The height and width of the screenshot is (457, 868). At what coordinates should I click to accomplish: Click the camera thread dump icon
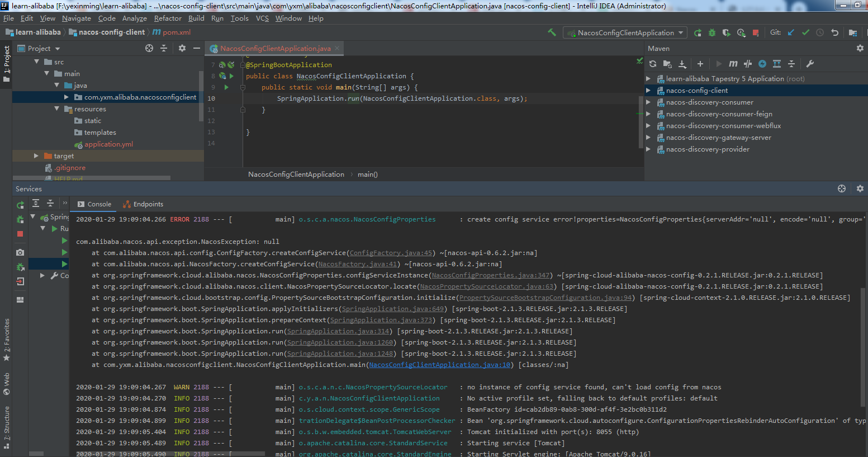pyautogui.click(x=20, y=252)
